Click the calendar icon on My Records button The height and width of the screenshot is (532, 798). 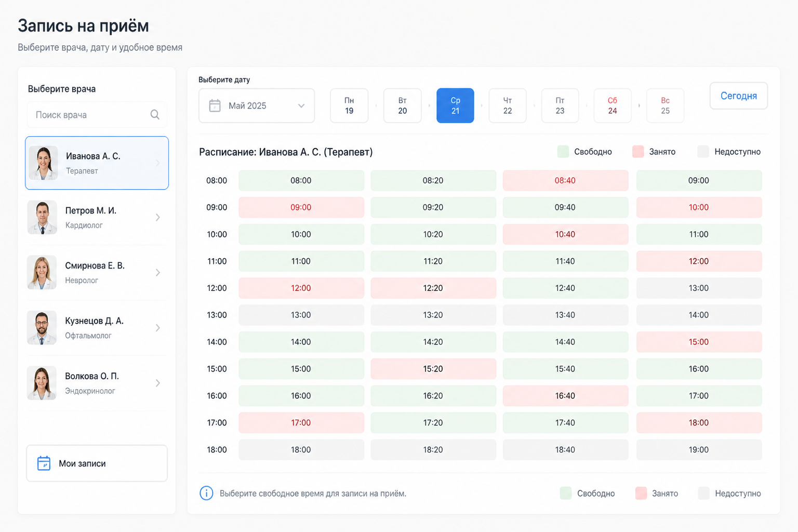point(44,463)
